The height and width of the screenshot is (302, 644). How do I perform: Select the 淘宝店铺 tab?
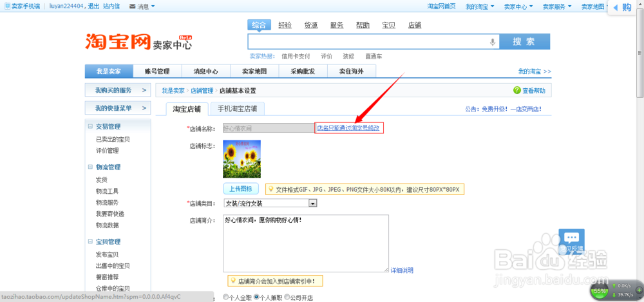(187, 109)
